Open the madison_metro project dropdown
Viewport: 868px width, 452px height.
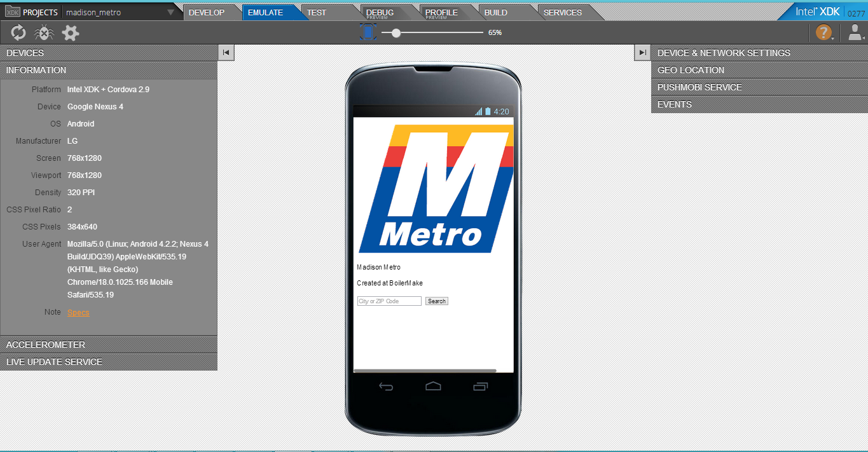pyautogui.click(x=170, y=12)
